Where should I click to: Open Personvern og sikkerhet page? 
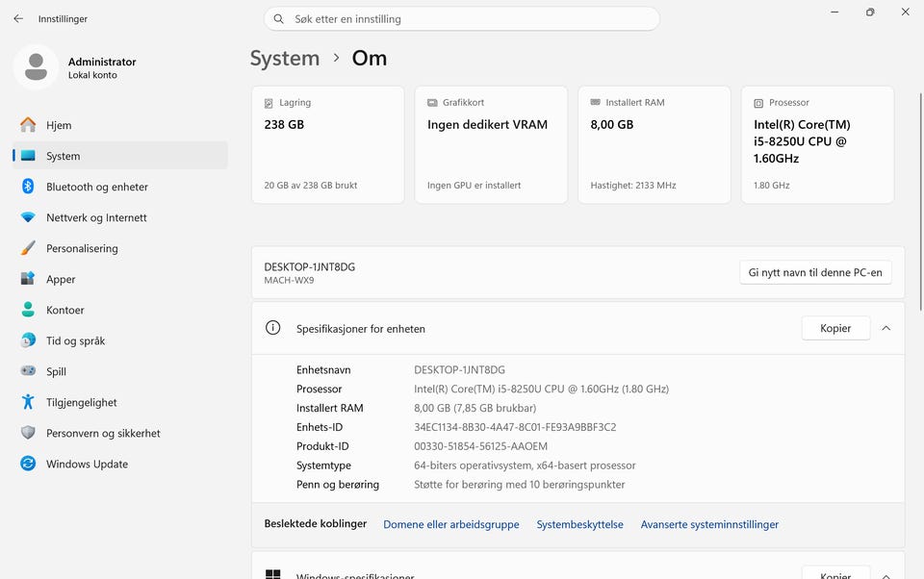tap(119, 433)
